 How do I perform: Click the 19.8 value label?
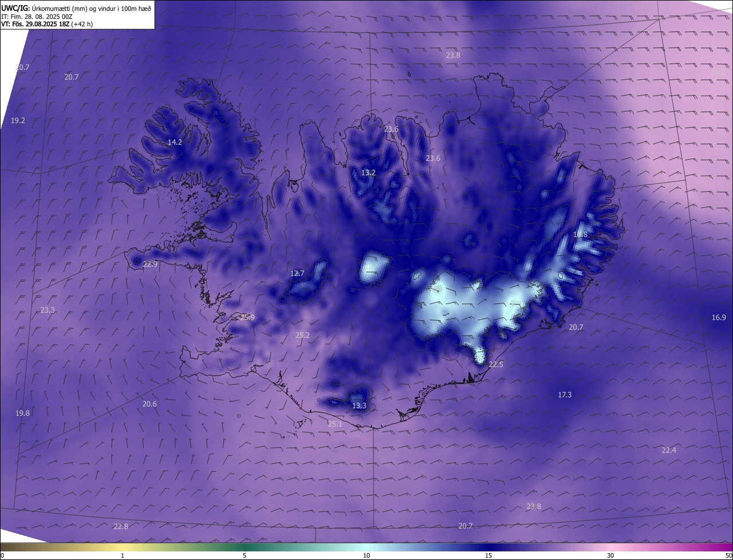[22, 413]
